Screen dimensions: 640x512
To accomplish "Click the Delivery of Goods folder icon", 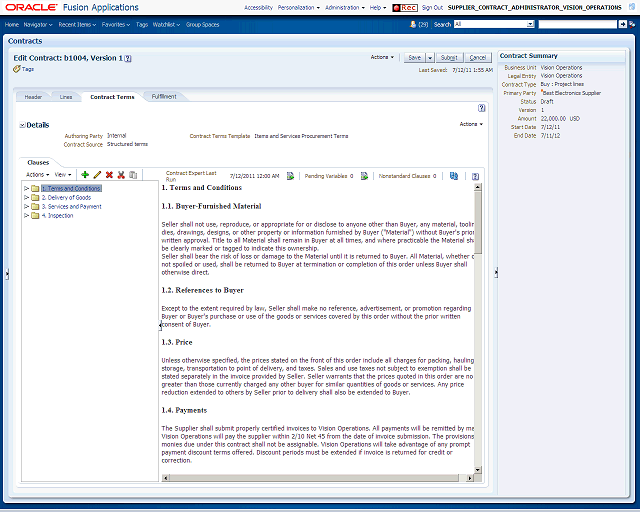I will 36,197.
